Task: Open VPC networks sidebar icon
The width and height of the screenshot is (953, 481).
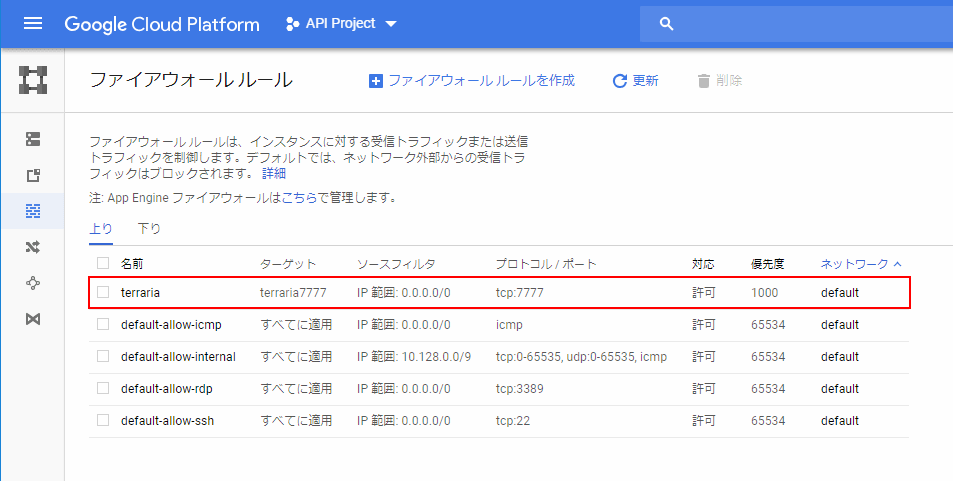Action: coord(33,139)
